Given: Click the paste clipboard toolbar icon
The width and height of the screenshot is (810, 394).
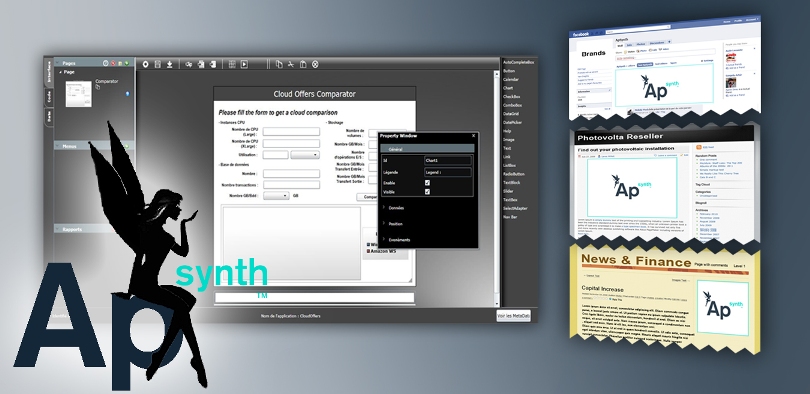Looking at the screenshot, I should coord(303,64).
